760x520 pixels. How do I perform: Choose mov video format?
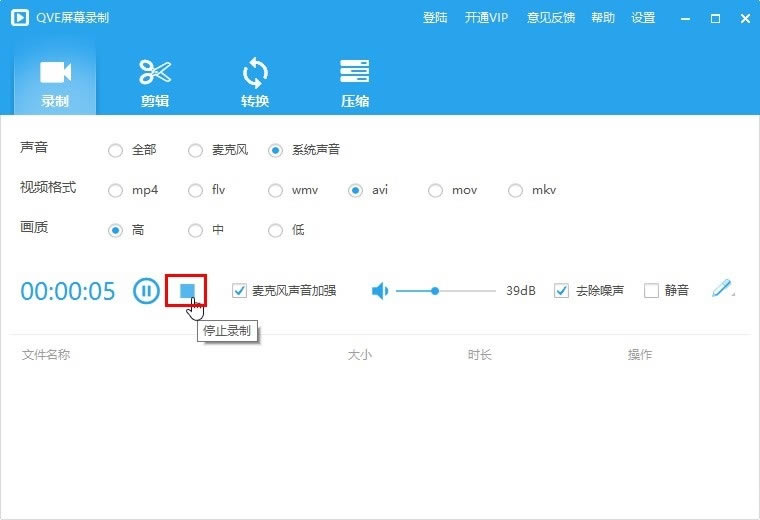pos(435,190)
